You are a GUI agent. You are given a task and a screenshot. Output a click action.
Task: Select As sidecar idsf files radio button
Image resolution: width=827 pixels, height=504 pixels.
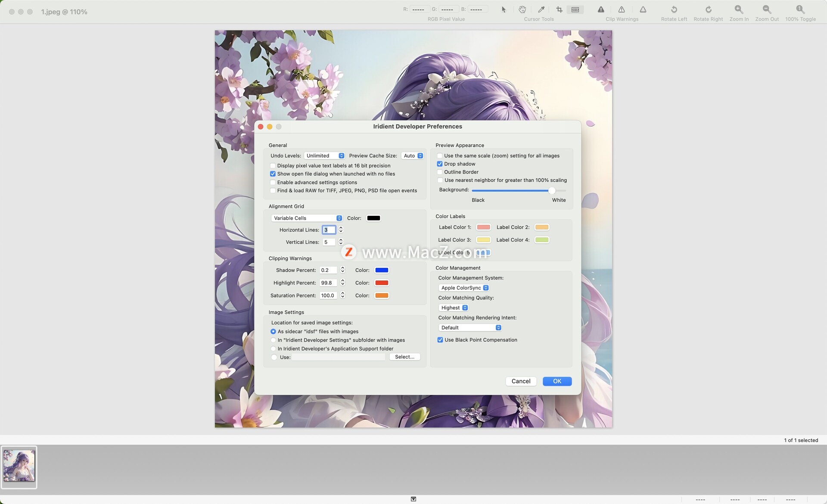coord(273,332)
